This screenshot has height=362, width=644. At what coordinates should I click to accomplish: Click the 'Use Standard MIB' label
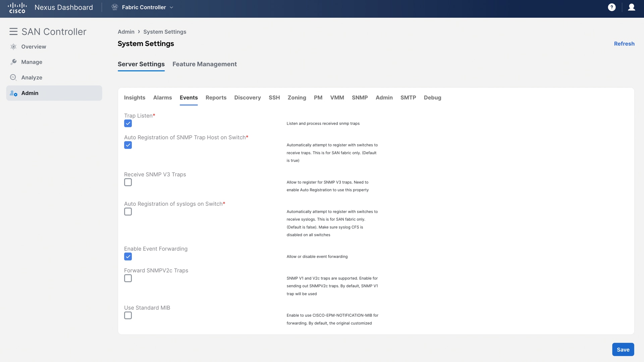(147, 308)
